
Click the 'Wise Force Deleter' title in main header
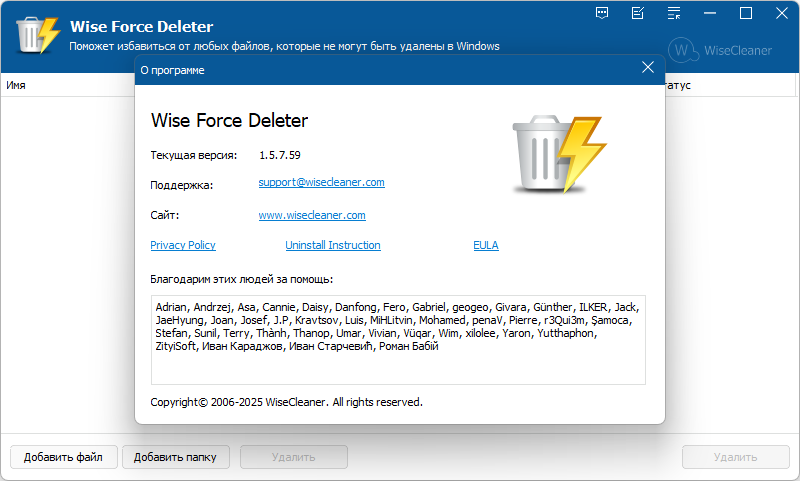pos(141,27)
